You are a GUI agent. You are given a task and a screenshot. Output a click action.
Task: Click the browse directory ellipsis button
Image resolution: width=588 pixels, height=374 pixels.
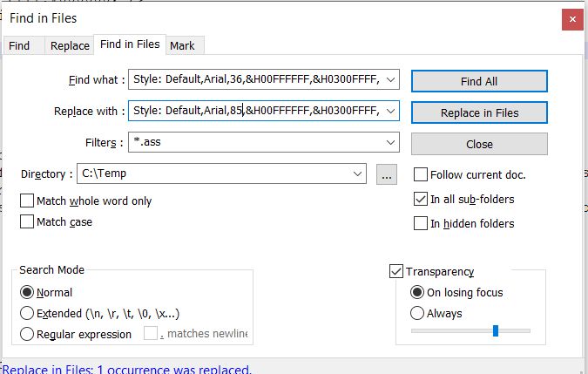coord(387,174)
